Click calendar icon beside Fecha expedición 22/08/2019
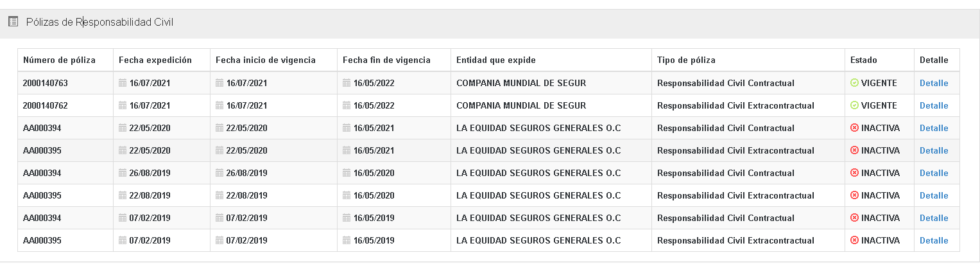 click(x=123, y=195)
